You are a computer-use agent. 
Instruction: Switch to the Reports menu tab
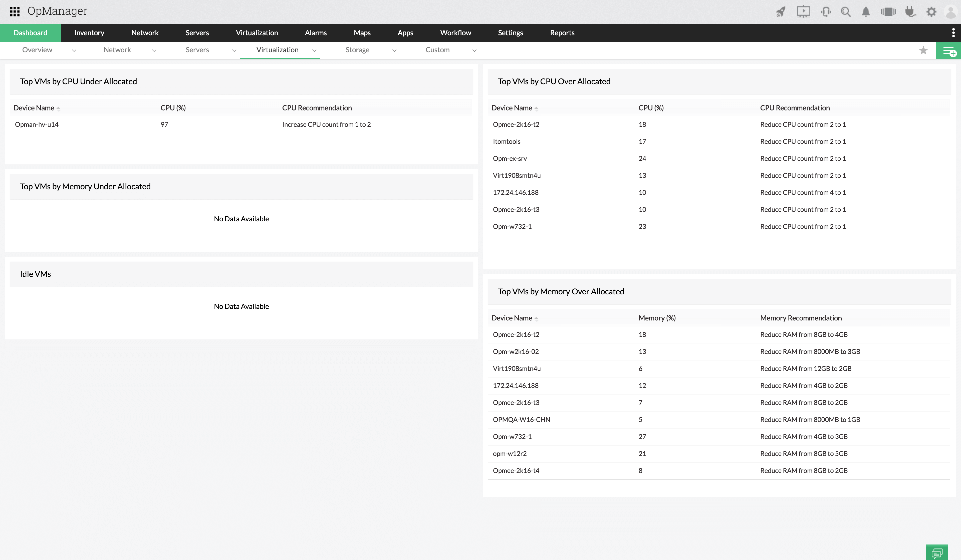click(x=562, y=33)
